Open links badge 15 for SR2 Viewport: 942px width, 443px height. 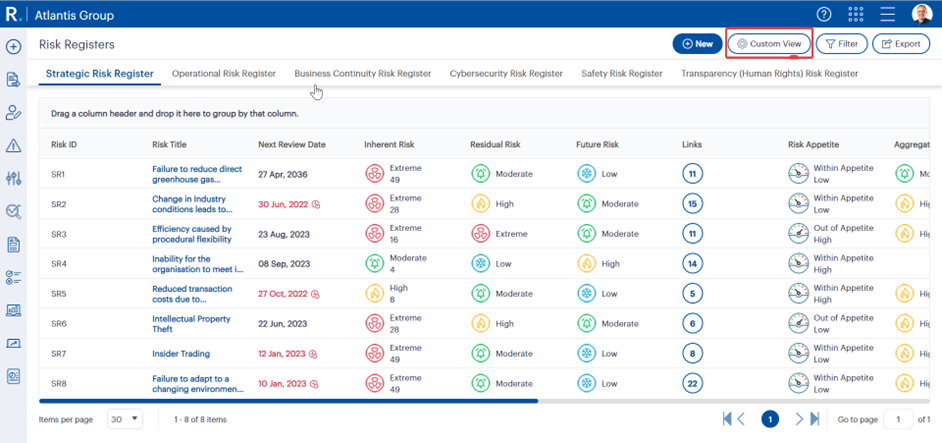click(692, 204)
